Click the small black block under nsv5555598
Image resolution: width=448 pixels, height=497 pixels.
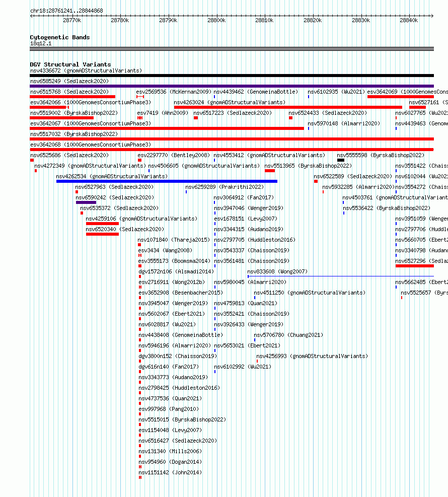(x=341, y=160)
